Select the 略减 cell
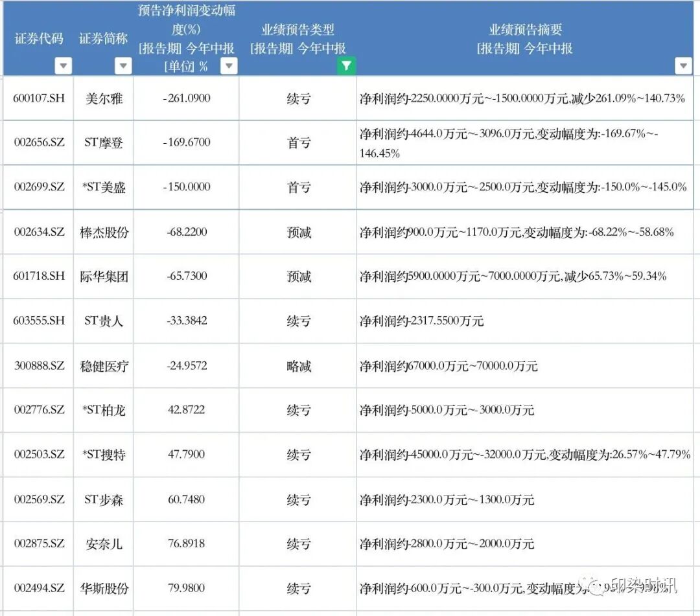 (x=297, y=366)
